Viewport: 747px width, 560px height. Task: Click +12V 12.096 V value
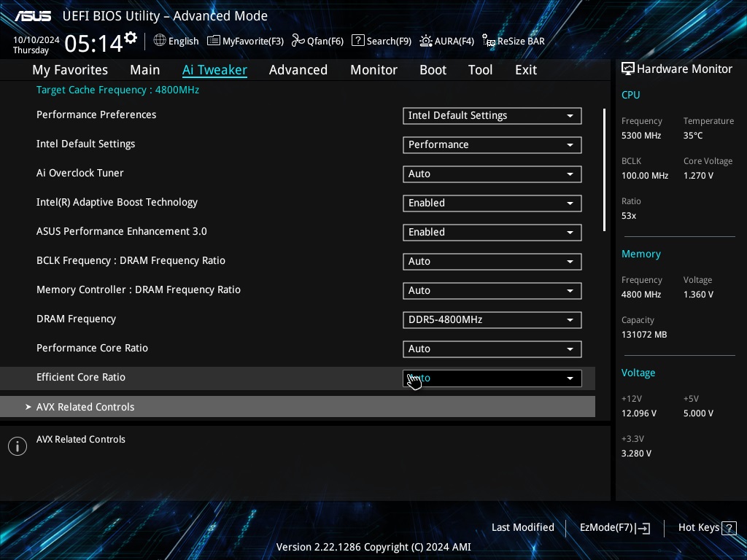tap(638, 413)
